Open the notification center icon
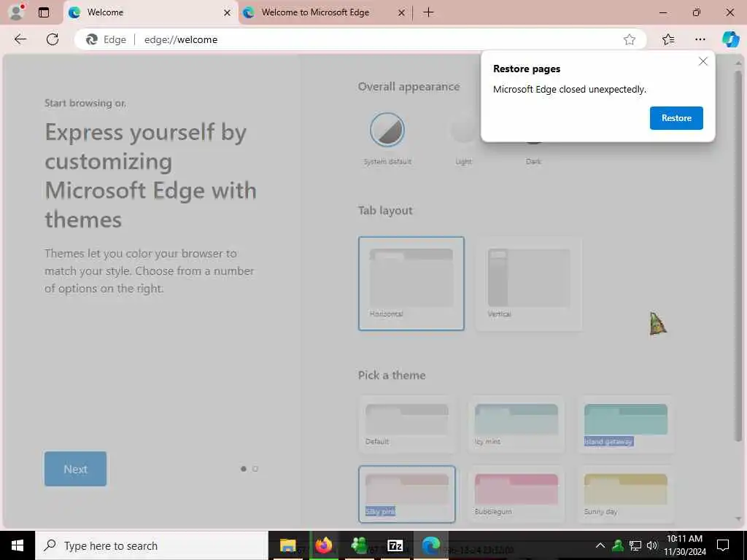747x560 pixels. 723,545
